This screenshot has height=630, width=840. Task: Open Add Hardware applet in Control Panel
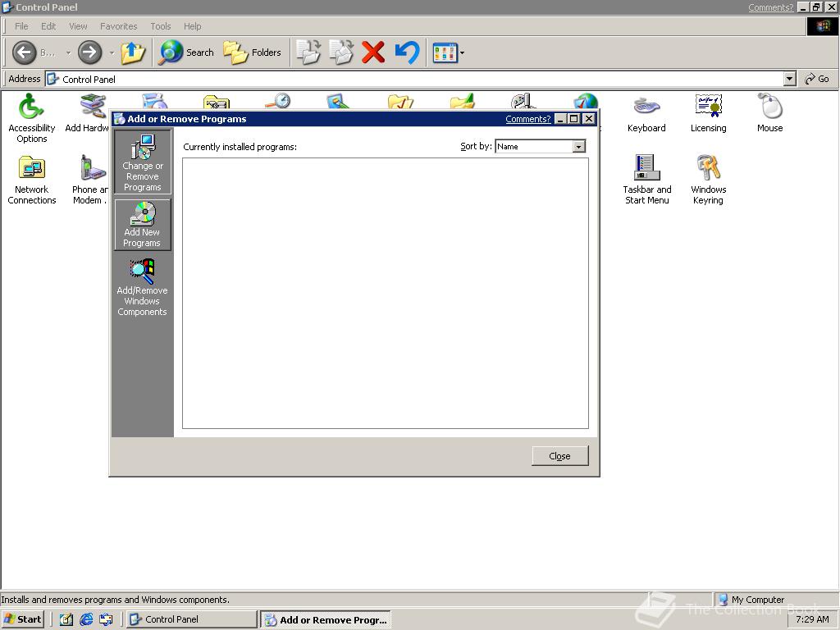coord(89,113)
